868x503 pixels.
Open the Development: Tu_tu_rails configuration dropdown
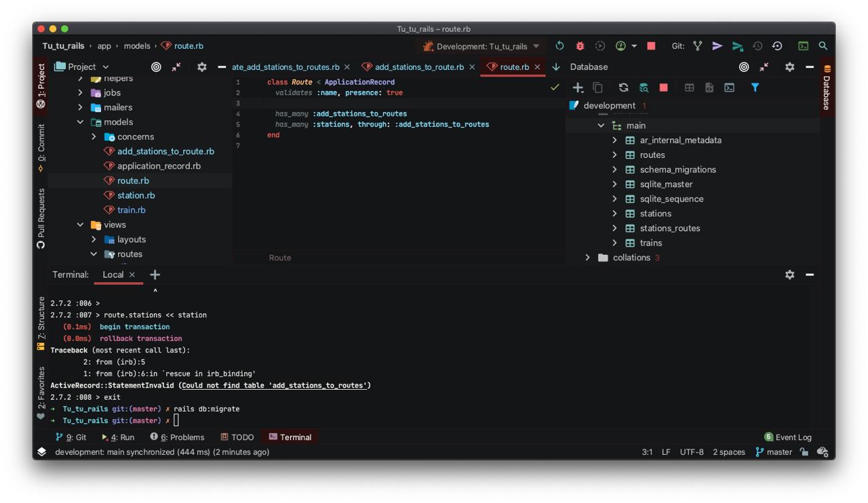click(481, 46)
